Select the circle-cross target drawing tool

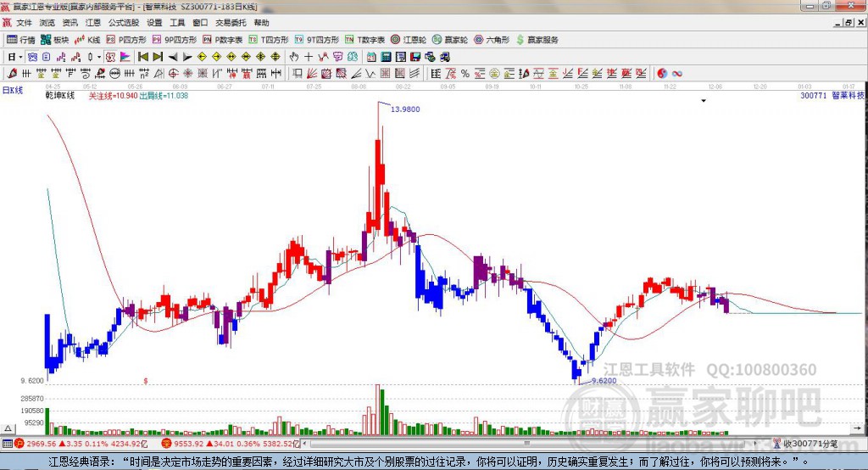point(173,73)
